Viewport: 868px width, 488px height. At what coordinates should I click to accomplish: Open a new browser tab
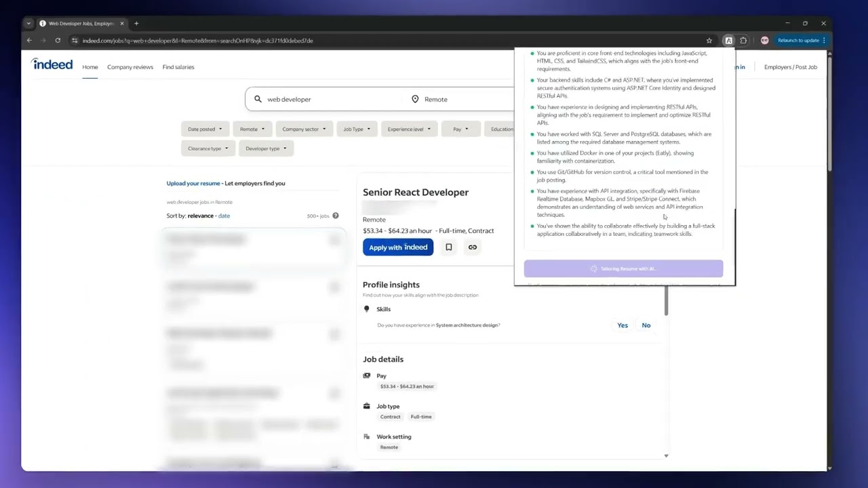pos(136,23)
